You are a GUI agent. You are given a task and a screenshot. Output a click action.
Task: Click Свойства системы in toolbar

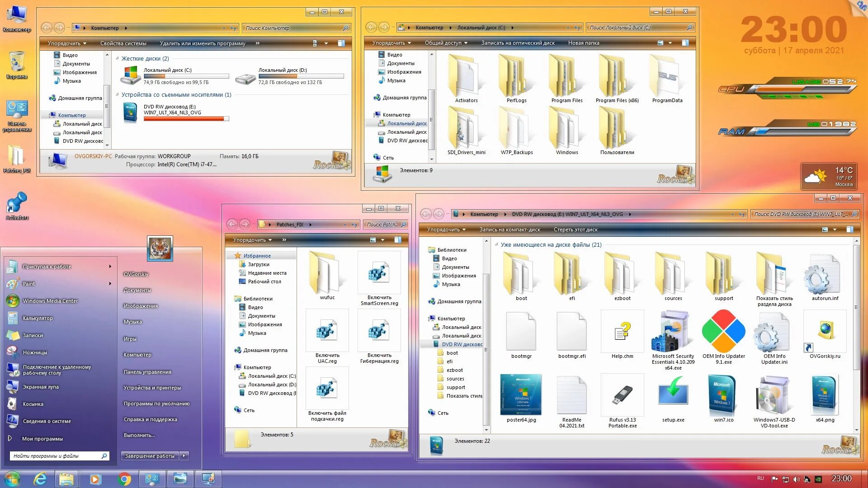click(x=123, y=43)
